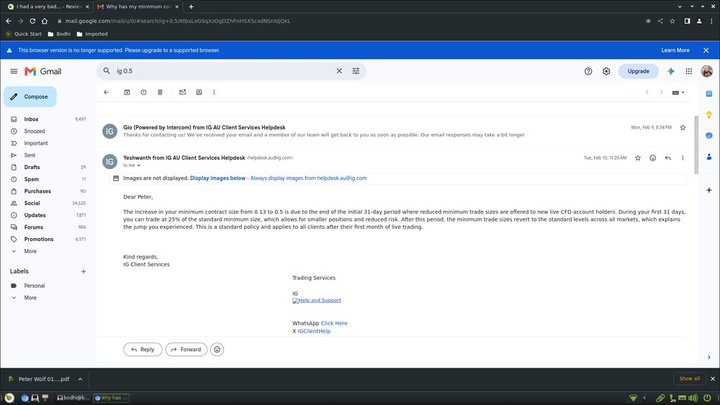
Task: Click emoji reaction button beside Forward
Action: pos(217,349)
